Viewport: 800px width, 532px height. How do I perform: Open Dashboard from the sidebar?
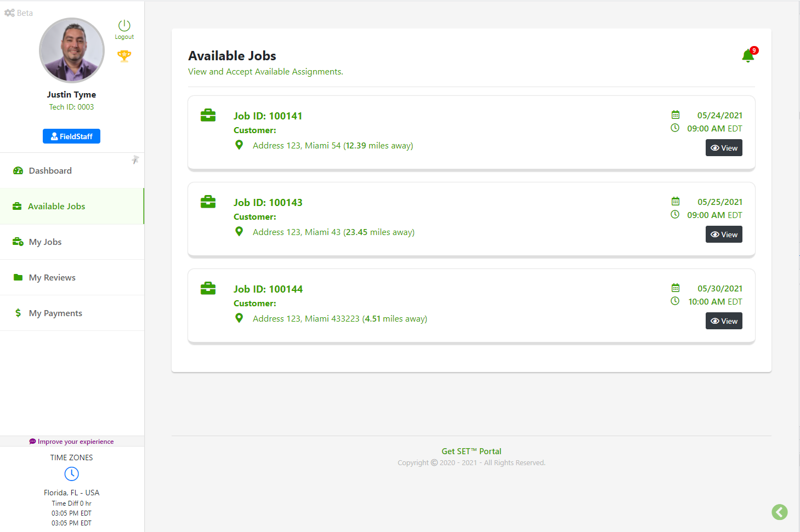pos(50,171)
